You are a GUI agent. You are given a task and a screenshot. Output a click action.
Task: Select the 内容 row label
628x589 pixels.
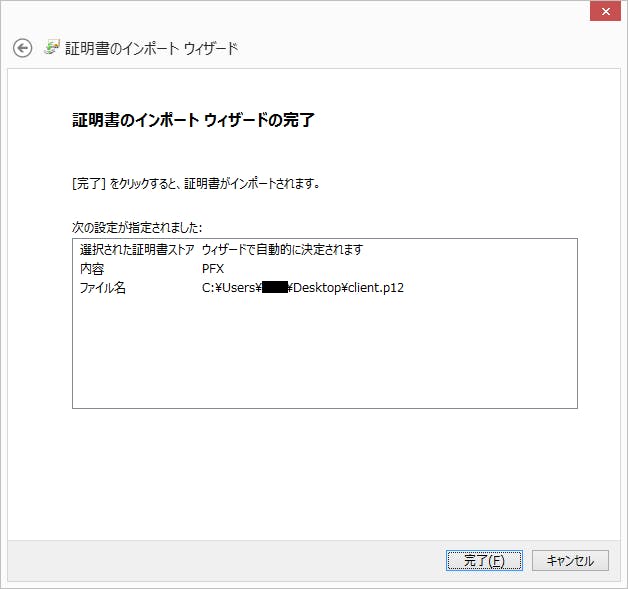click(x=91, y=269)
